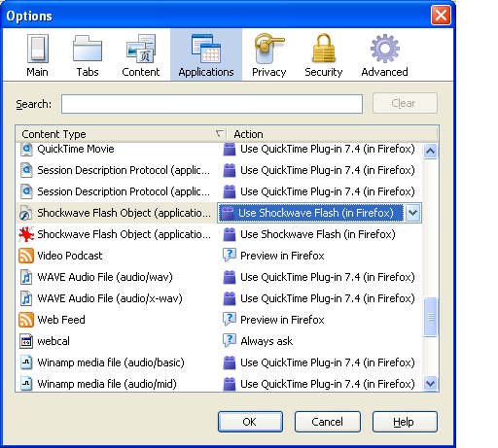The height and width of the screenshot is (448, 498).
Task: Click the Always ask action text
Action: [x=267, y=341]
